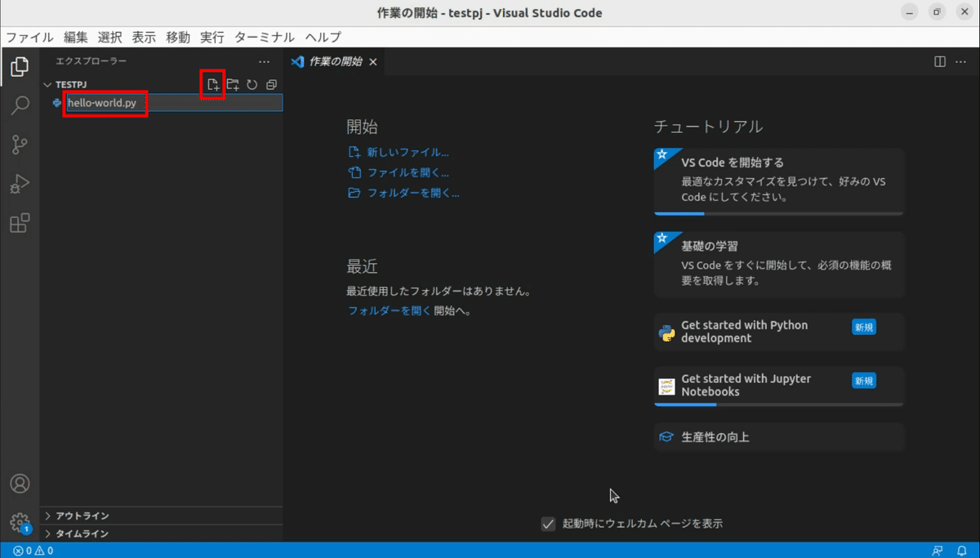The height and width of the screenshot is (558, 980).
Task: Click the 最近 heading
Action: point(362,266)
